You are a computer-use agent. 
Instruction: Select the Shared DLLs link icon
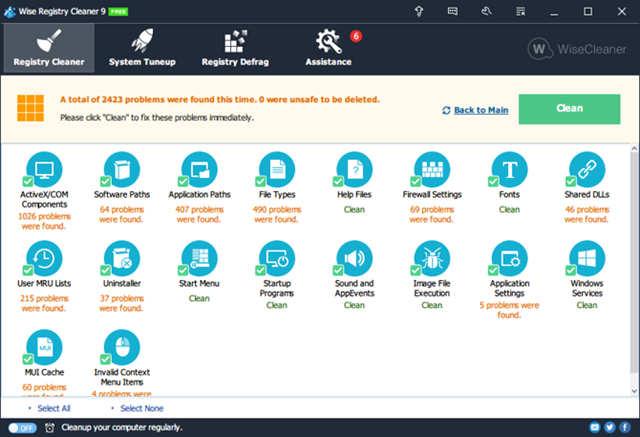[587, 169]
